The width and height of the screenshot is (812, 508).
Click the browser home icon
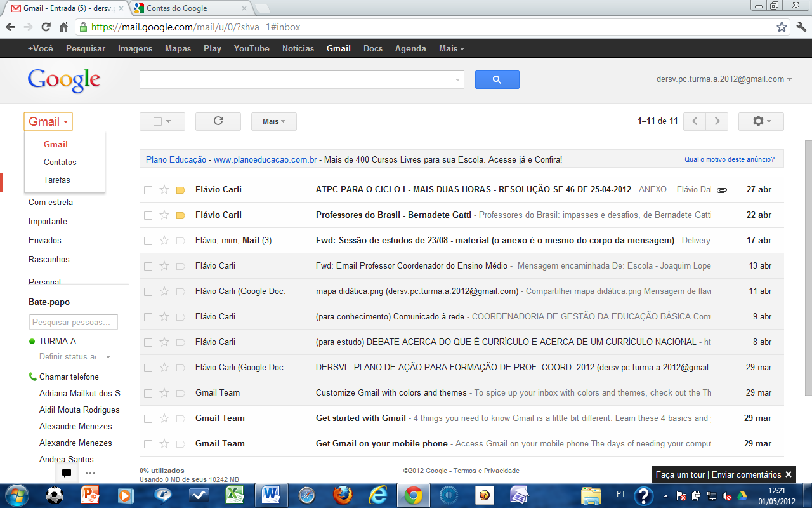point(63,27)
